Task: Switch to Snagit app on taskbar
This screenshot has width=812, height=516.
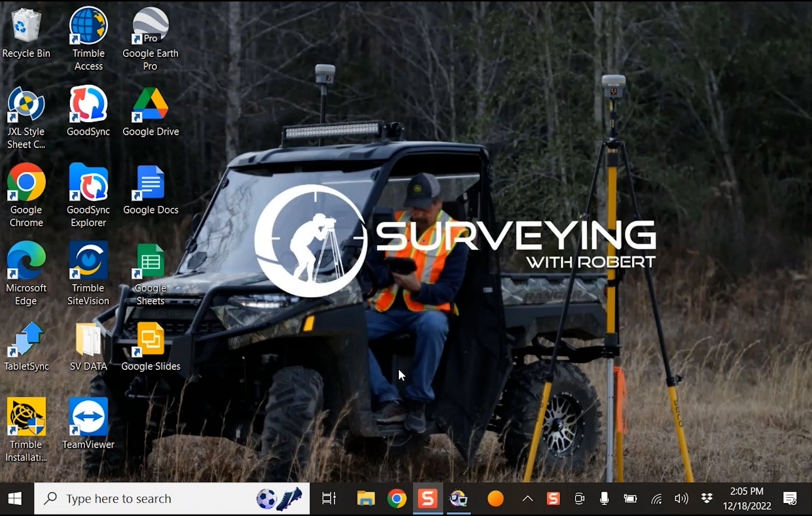Action: tap(427, 499)
